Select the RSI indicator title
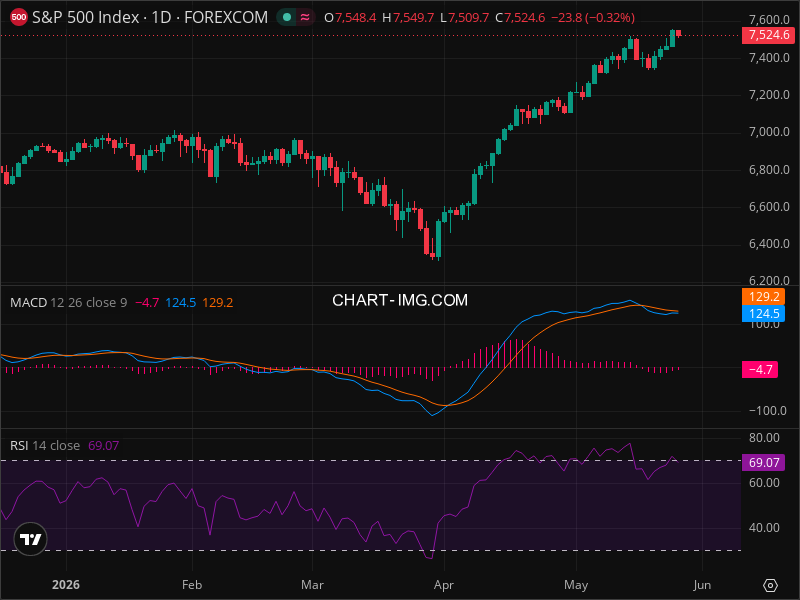This screenshot has width=800, height=600. [19, 446]
